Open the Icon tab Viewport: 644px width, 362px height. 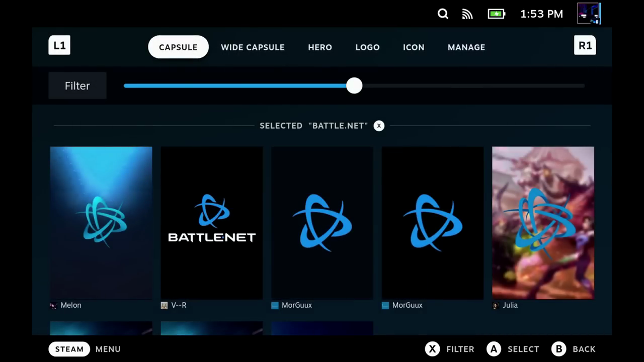tap(414, 47)
